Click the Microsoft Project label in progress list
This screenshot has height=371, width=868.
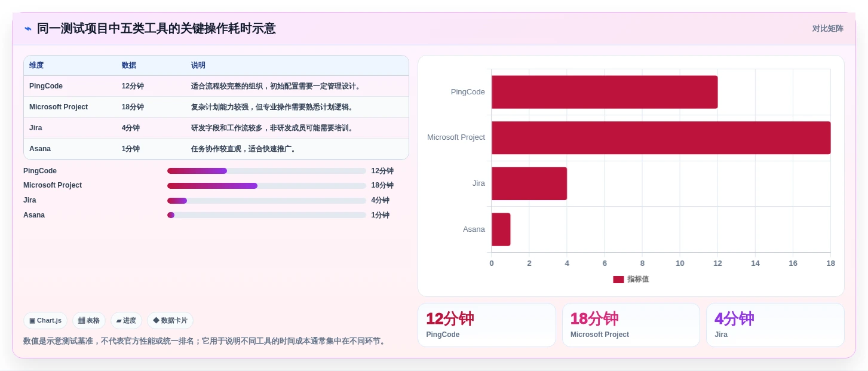(x=53, y=185)
